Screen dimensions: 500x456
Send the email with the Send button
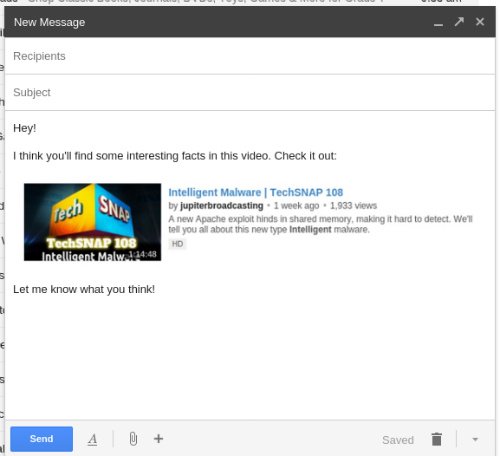[x=42, y=439]
